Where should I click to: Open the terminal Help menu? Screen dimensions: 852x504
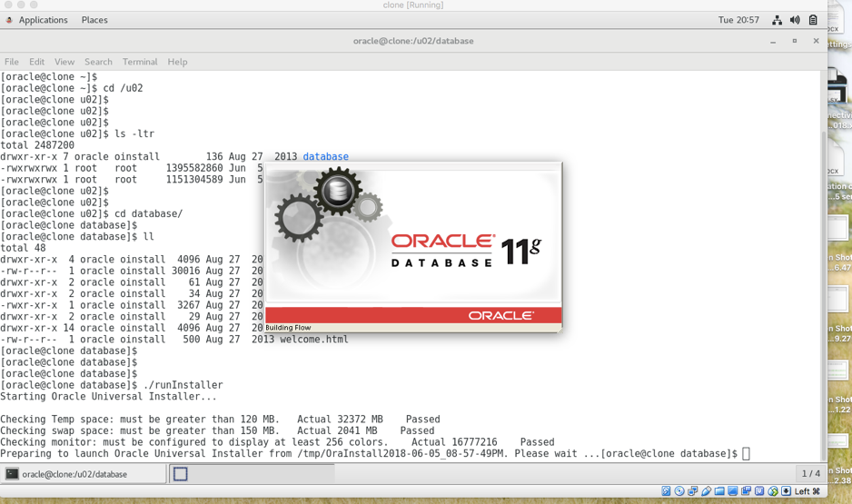click(x=177, y=62)
